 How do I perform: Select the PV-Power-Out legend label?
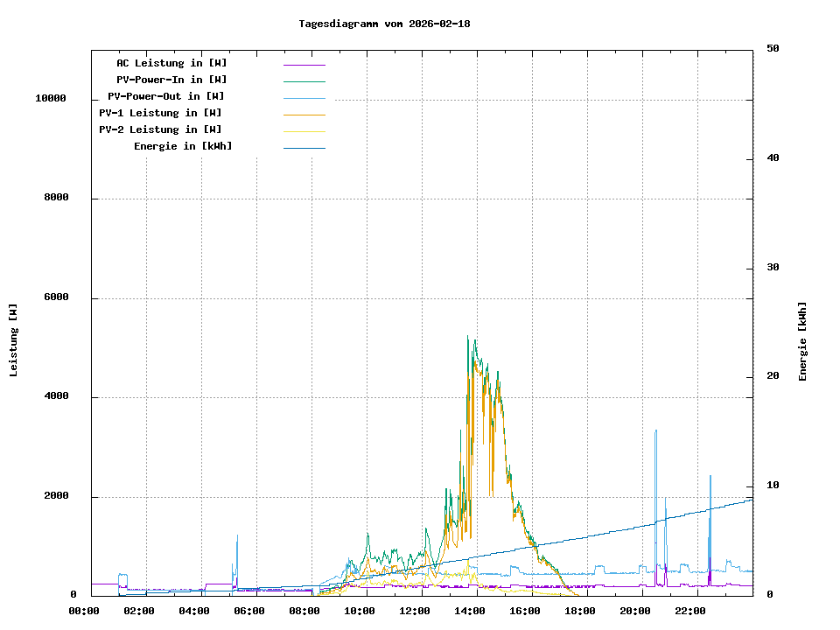coord(166,96)
